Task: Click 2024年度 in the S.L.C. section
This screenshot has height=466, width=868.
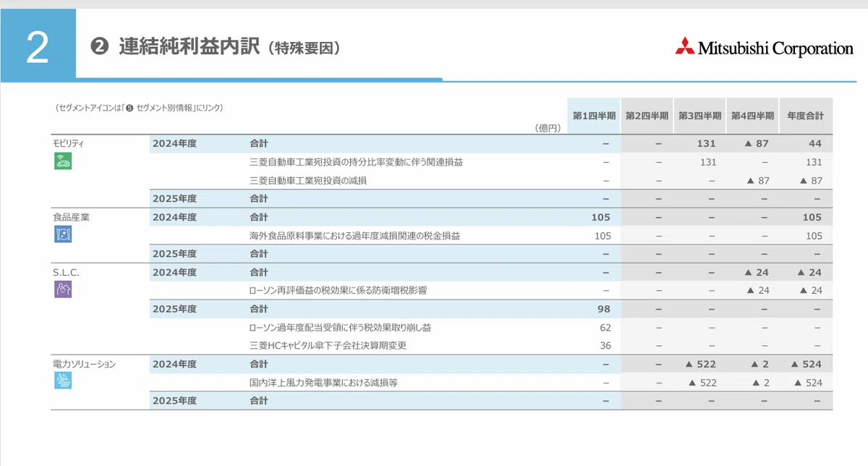Action: (174, 272)
